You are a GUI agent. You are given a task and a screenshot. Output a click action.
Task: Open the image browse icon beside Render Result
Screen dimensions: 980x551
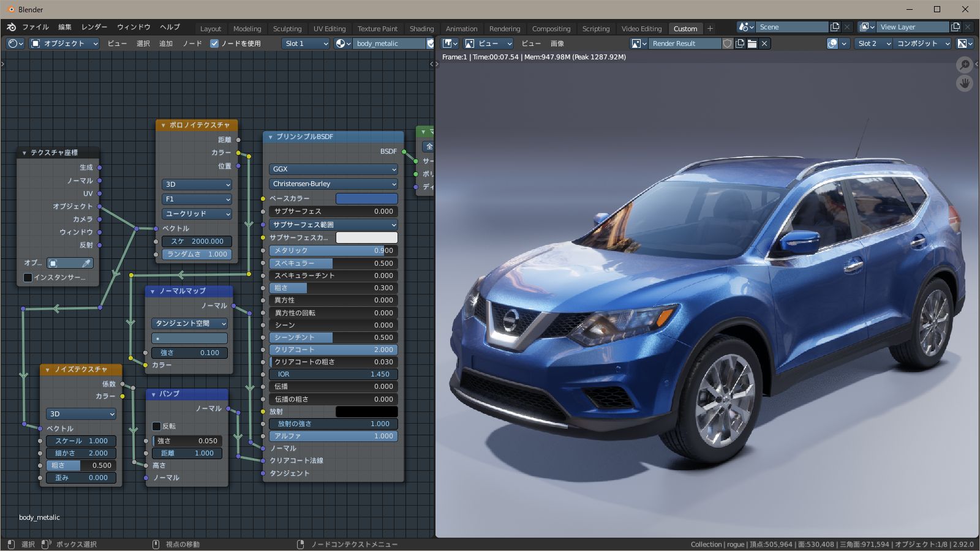pyautogui.click(x=639, y=43)
